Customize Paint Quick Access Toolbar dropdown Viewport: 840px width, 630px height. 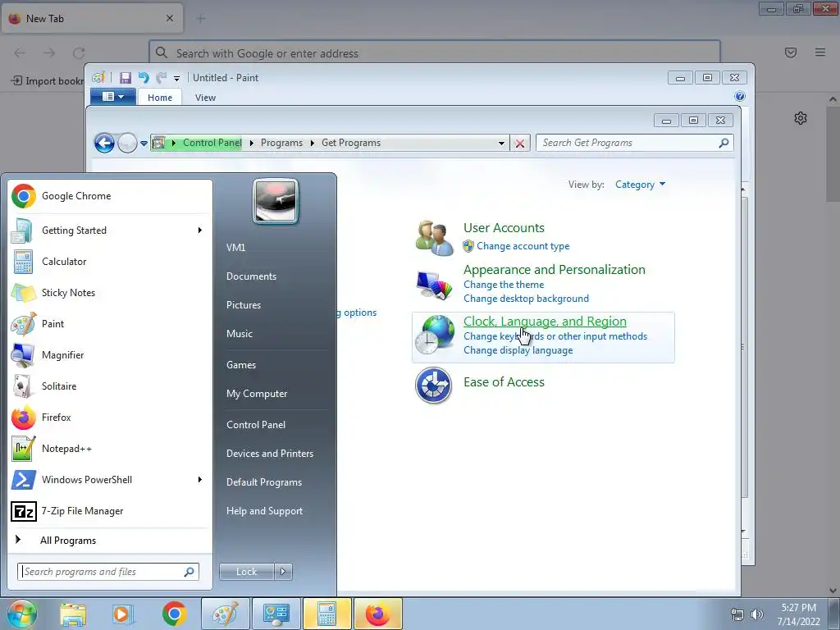[x=176, y=79]
